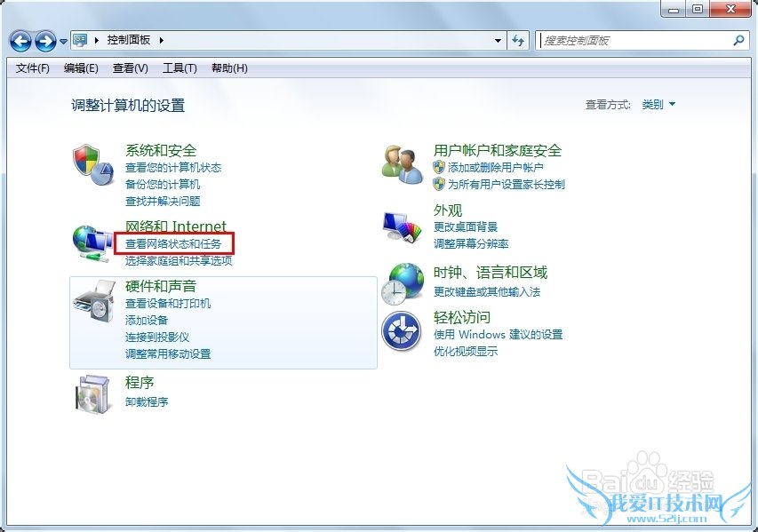Viewport: 758px width, 532px height.
Task: Open the address bar history dropdown arrow
Action: [x=498, y=41]
